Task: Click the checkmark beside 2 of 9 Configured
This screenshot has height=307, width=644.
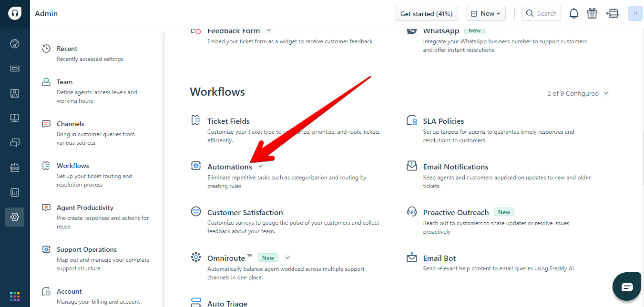Action: (606, 93)
